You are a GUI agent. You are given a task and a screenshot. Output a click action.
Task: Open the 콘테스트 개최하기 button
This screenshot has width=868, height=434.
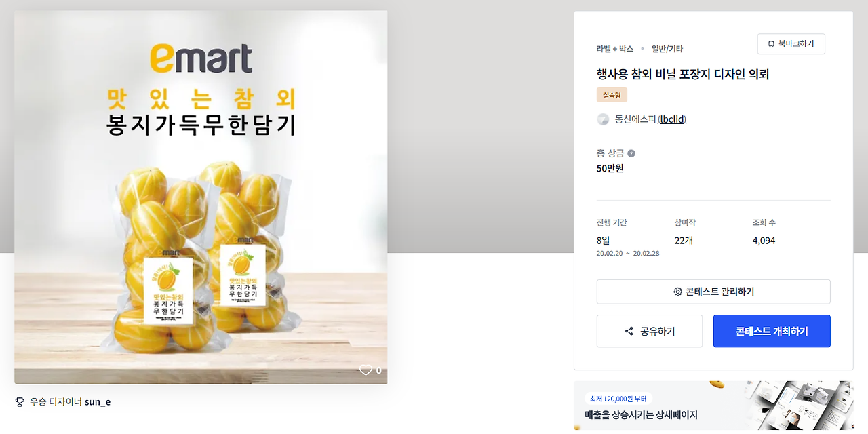(772, 331)
